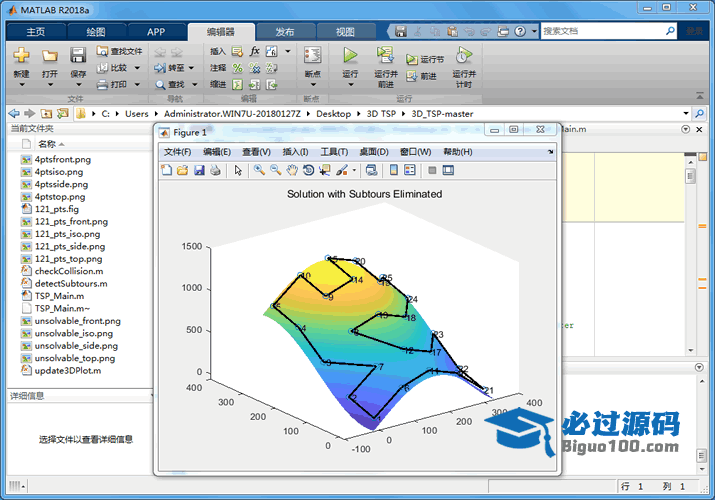The height and width of the screenshot is (500, 715).
Task: Open Figure 1 File menu
Action: (177, 152)
